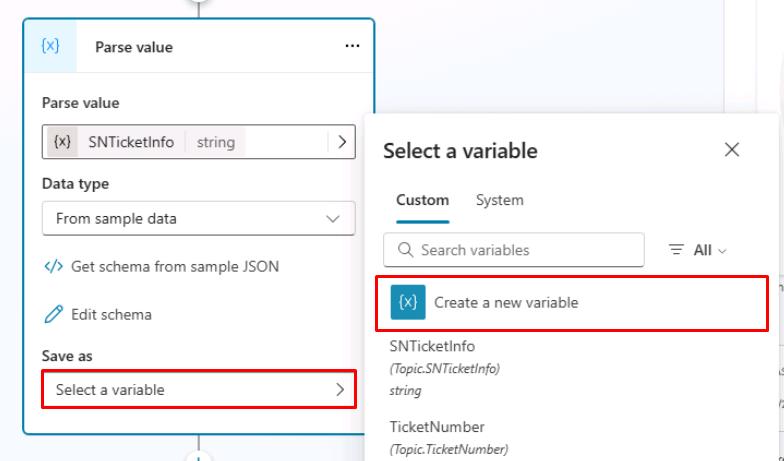Close the Select a variable panel
This screenshot has width=784, height=461.
pyautogui.click(x=732, y=150)
